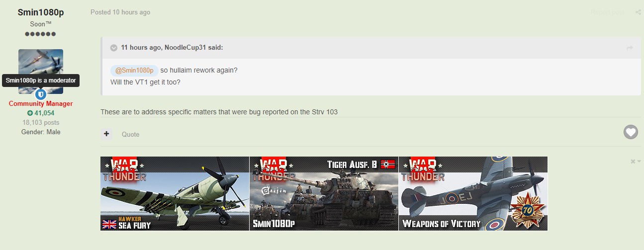Click the Quote link
This screenshot has height=250, width=644.
coord(131,134)
